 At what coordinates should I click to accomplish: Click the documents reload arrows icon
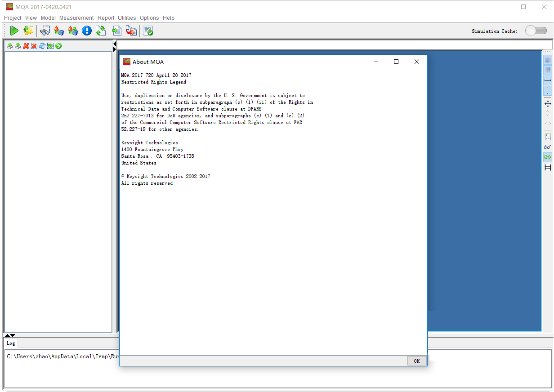(x=101, y=31)
